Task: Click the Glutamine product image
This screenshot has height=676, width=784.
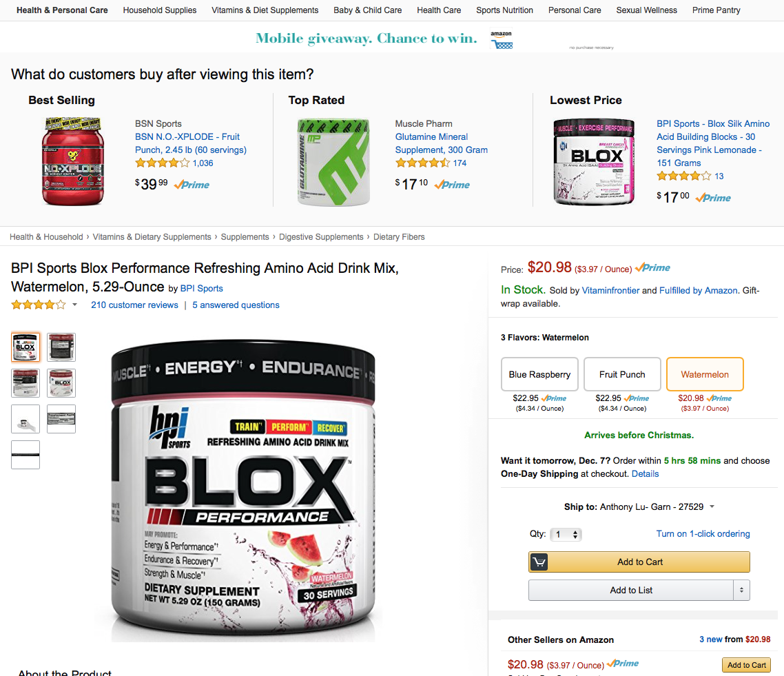Action: (x=333, y=162)
